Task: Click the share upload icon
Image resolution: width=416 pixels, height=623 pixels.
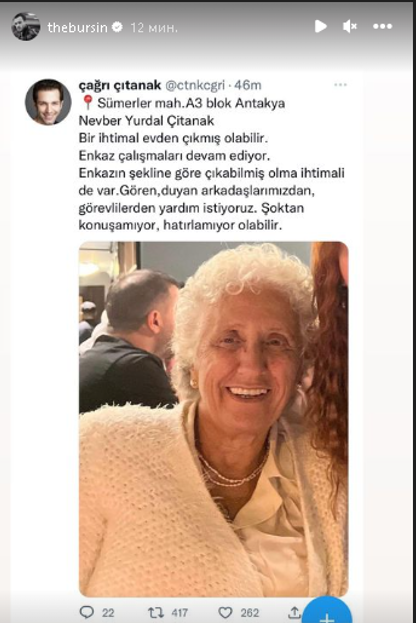Action: click(294, 612)
